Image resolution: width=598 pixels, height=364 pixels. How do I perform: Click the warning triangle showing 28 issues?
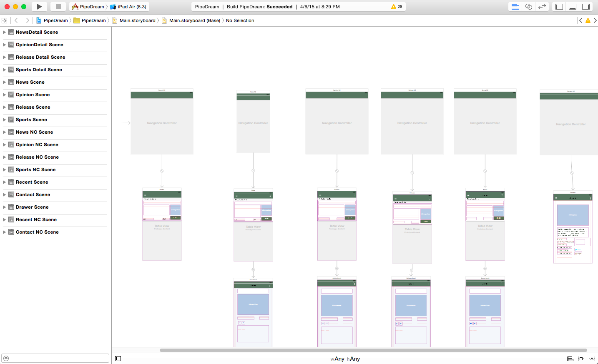(x=396, y=7)
